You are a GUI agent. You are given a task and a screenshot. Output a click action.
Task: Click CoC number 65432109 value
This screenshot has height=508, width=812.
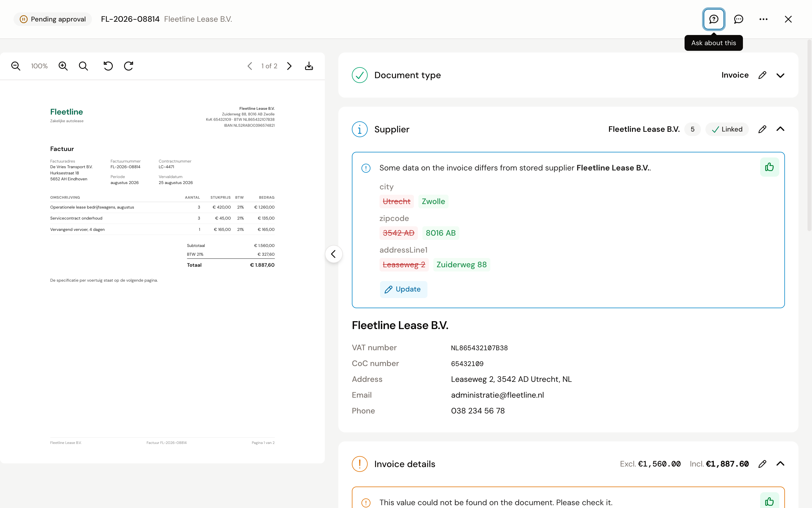467,364
